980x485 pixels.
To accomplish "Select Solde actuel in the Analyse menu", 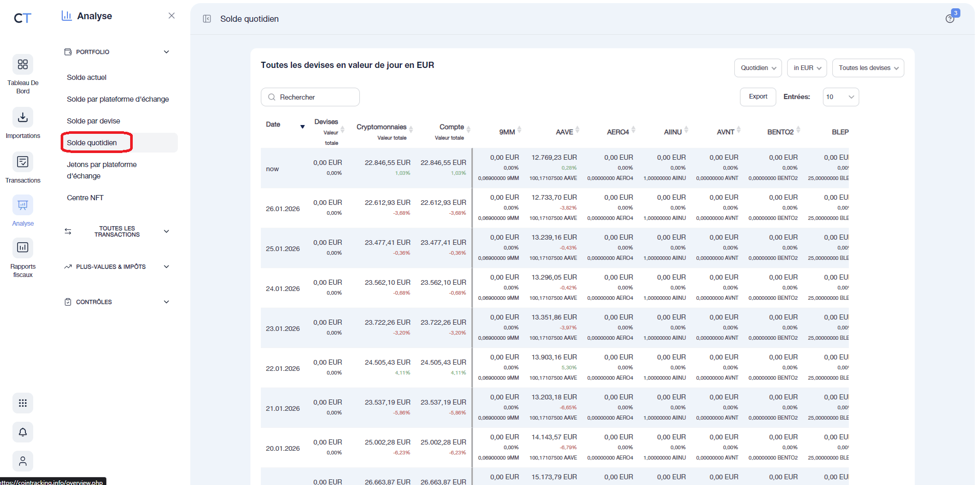I will [x=86, y=77].
